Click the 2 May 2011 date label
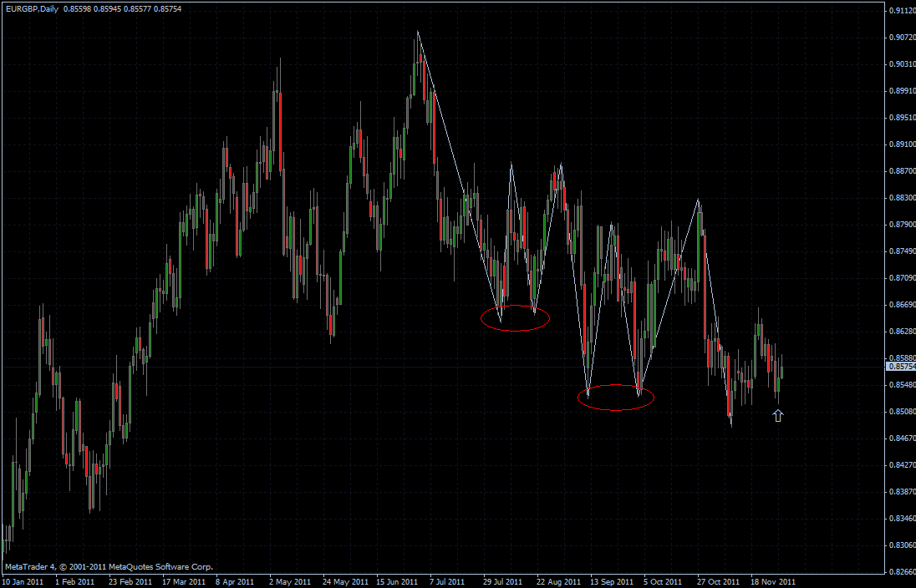This screenshot has height=588, width=916. [290, 581]
